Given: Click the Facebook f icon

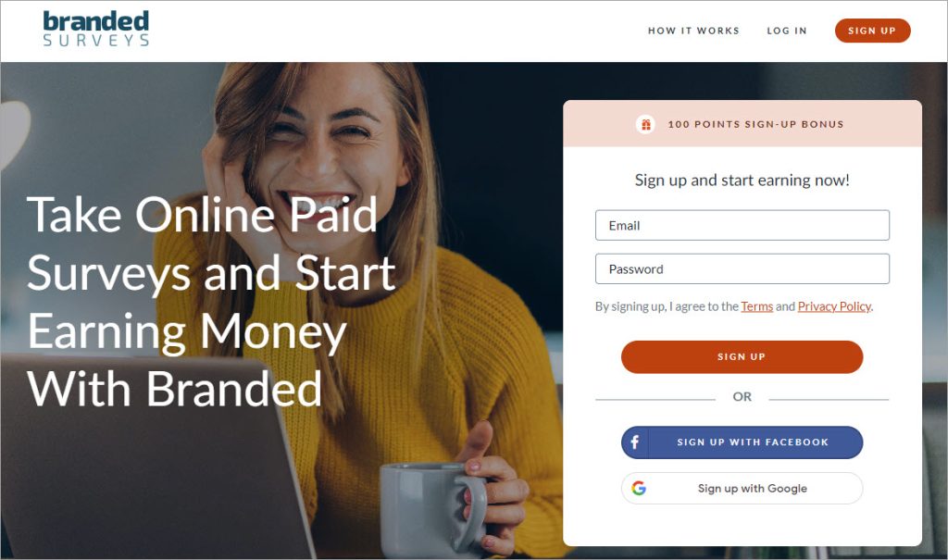Looking at the screenshot, I should [x=635, y=442].
